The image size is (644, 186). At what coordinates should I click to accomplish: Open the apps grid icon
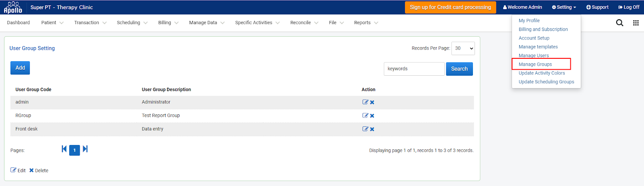coord(636,23)
